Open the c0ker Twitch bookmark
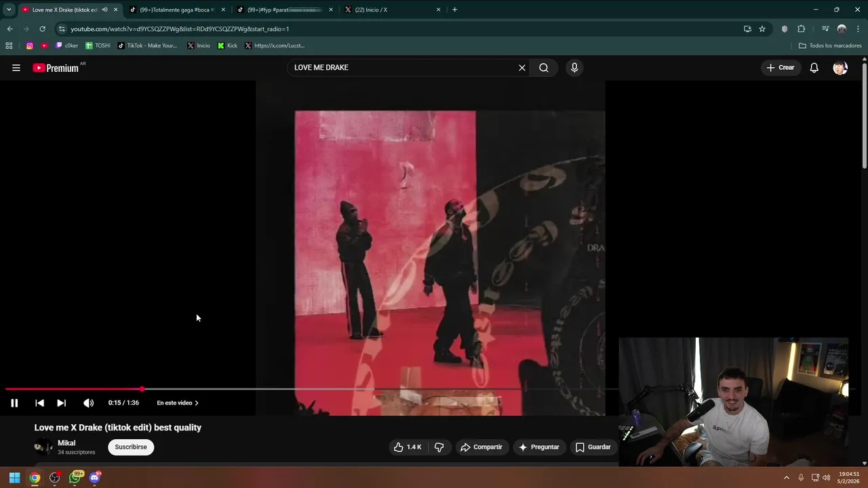868x488 pixels. (x=67, y=45)
